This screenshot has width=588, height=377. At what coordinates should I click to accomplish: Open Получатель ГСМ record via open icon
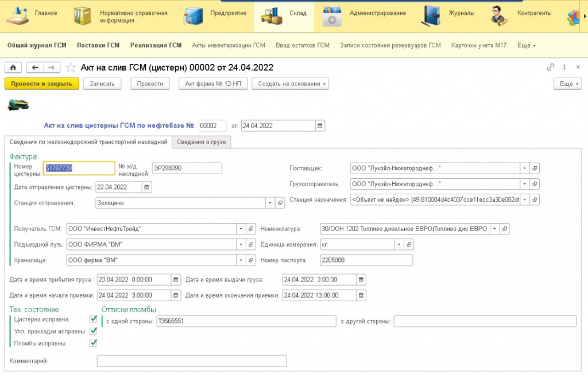point(251,229)
